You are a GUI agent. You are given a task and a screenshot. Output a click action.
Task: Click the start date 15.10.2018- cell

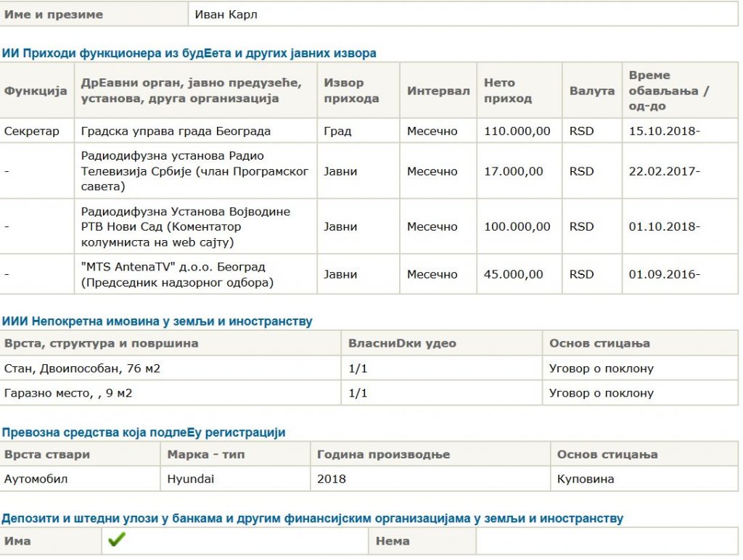point(664,131)
